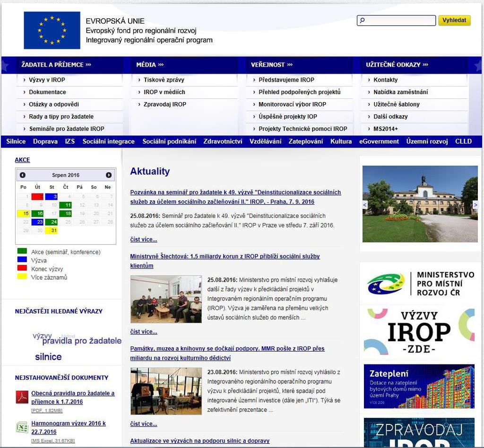Screen dimensions: 484x448
Task: Open the Veřejnost menu heading
Action: 272,65
